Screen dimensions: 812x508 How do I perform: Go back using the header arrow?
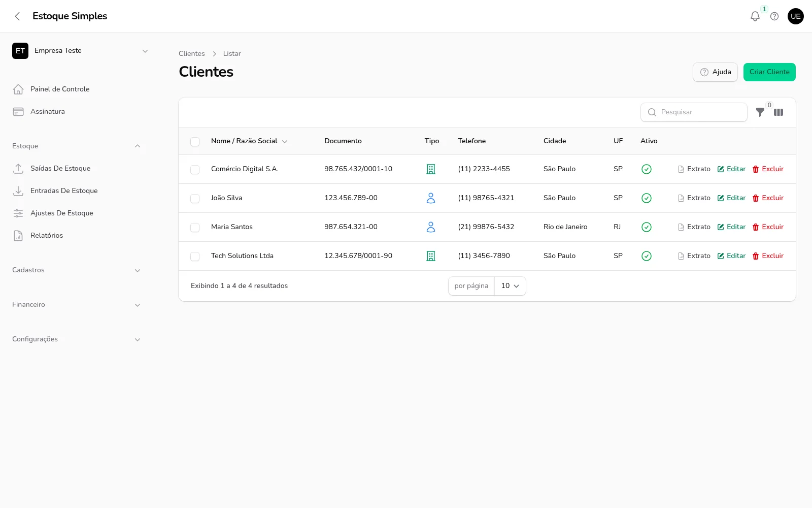[17, 16]
